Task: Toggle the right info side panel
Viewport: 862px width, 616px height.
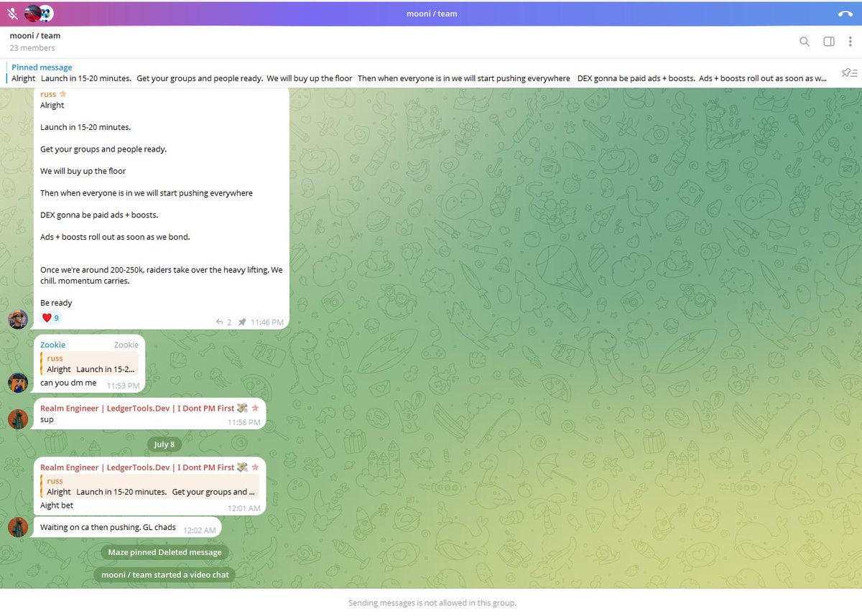Action: [829, 42]
